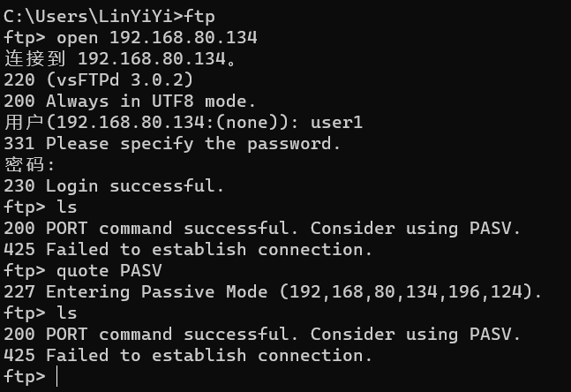
Task: Click the first "ls" command after login
Action: (67, 207)
